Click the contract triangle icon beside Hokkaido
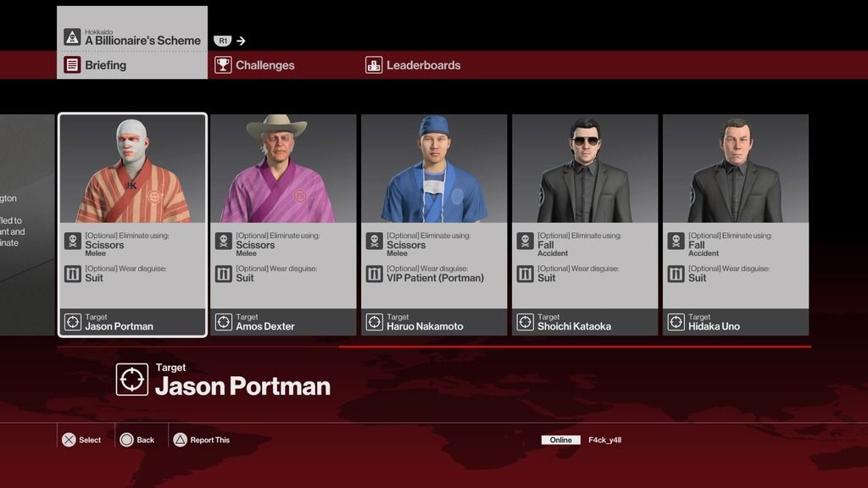Image resolution: width=868 pixels, height=488 pixels. pyautogui.click(x=72, y=37)
